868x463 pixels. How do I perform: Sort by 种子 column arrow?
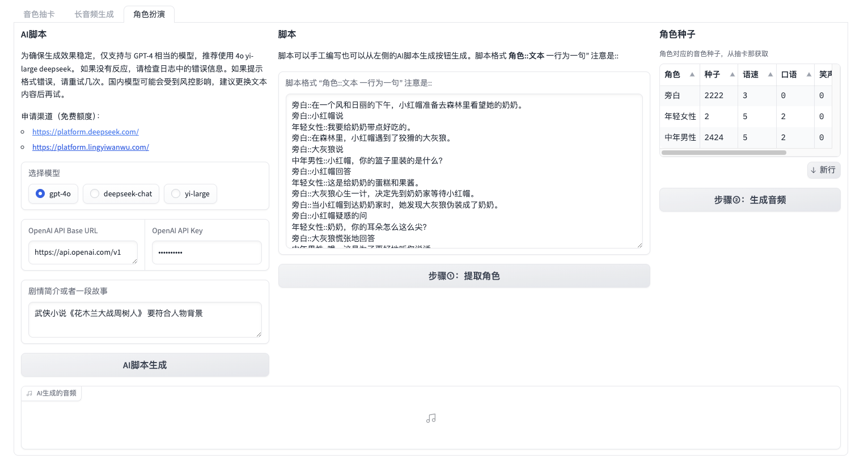pyautogui.click(x=732, y=74)
